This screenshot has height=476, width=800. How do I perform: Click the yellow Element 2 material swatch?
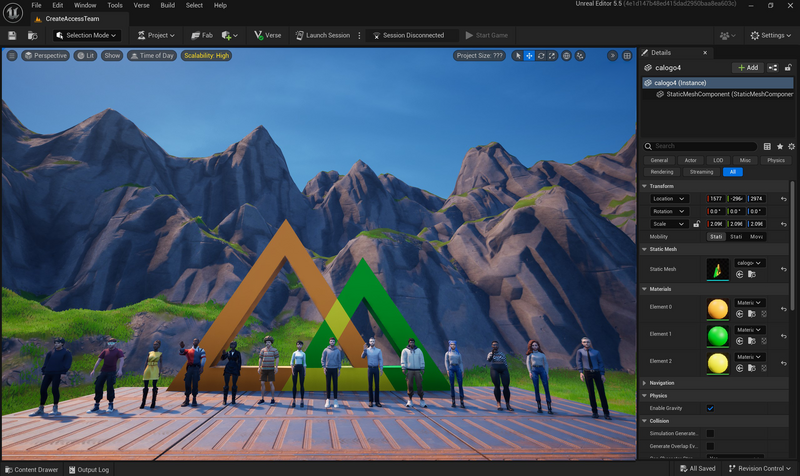pos(717,363)
